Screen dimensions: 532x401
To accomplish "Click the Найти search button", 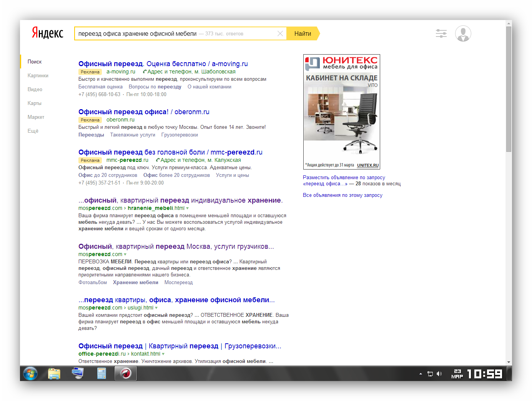I will (303, 33).
